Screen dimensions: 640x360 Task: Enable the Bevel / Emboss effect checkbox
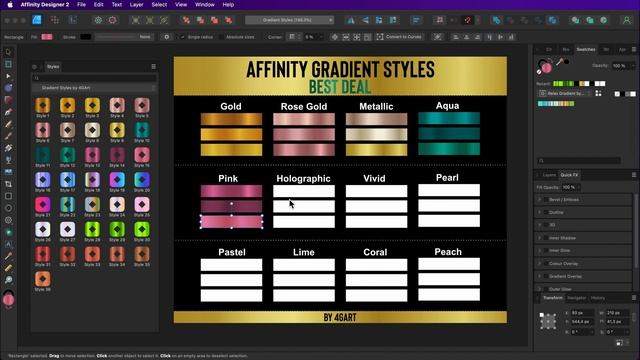coord(546,200)
